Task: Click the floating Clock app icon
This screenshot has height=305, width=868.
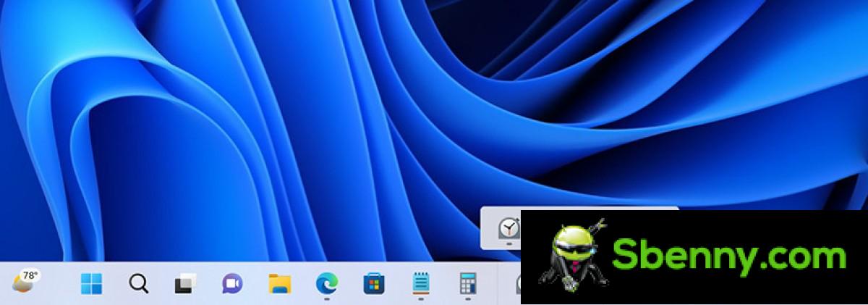Action: click(x=509, y=229)
